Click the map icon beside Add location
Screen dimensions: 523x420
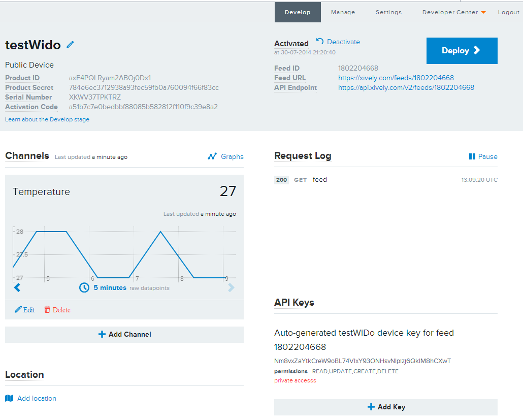[x=9, y=398]
